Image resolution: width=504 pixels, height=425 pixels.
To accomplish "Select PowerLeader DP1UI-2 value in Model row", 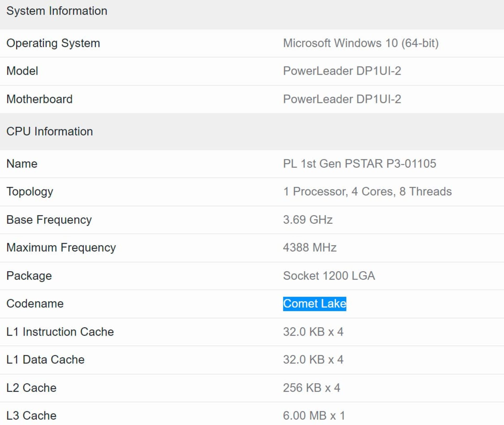I will tap(342, 71).
